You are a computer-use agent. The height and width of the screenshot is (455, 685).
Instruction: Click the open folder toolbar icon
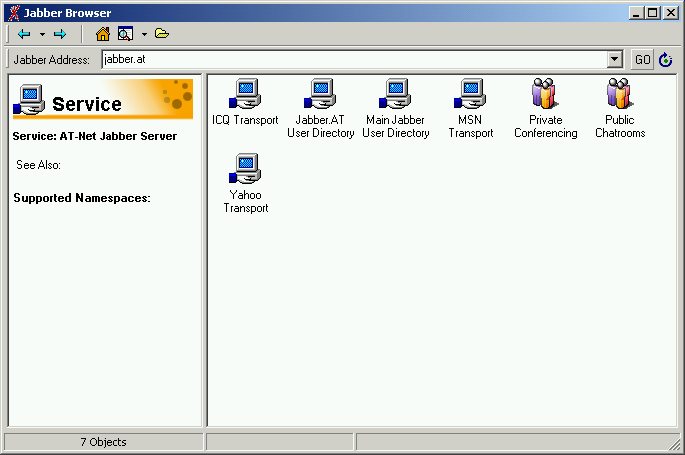[162, 33]
